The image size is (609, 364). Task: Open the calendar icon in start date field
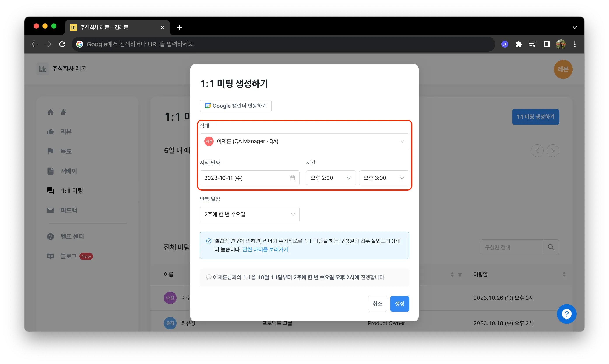pyautogui.click(x=292, y=178)
